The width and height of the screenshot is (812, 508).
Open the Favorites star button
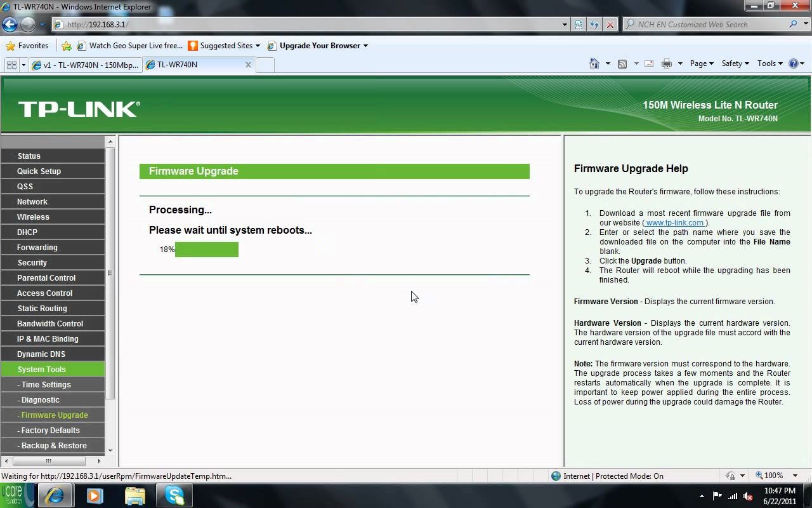[x=27, y=46]
